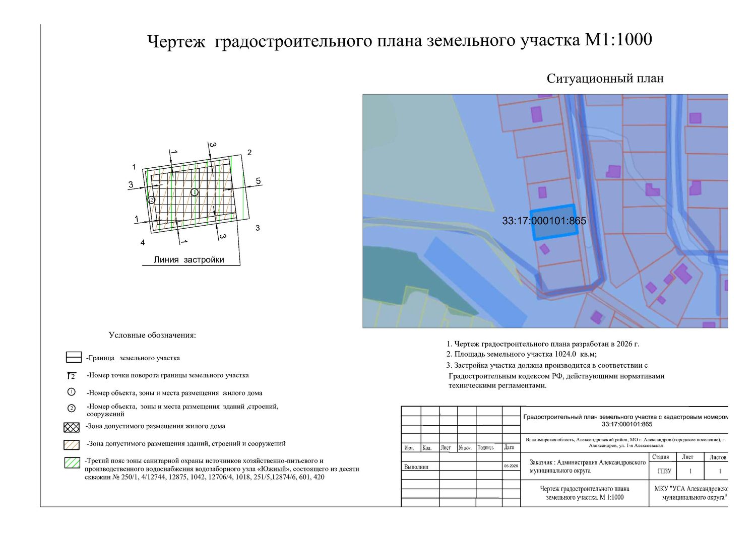The height and width of the screenshot is (534, 756).
Task: Click the legend text starting "-Третий пояс зоны санитарной охраны"
Action: point(222,469)
